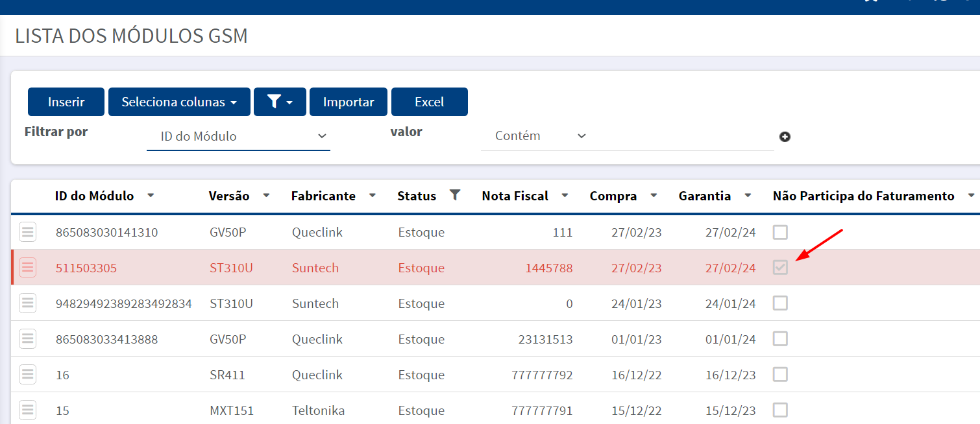This screenshot has width=980, height=424.
Task: Open the ID do Módulo filter field select
Action: [238, 136]
